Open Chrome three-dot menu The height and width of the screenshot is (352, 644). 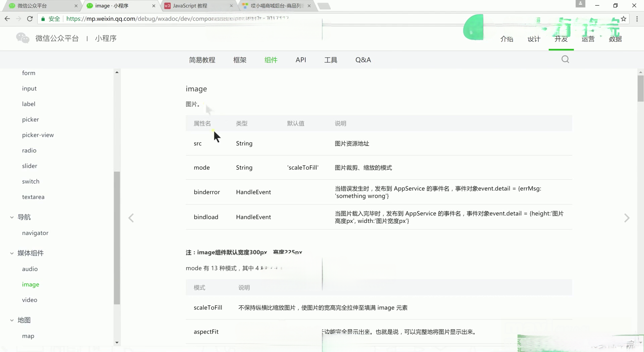coord(637,19)
